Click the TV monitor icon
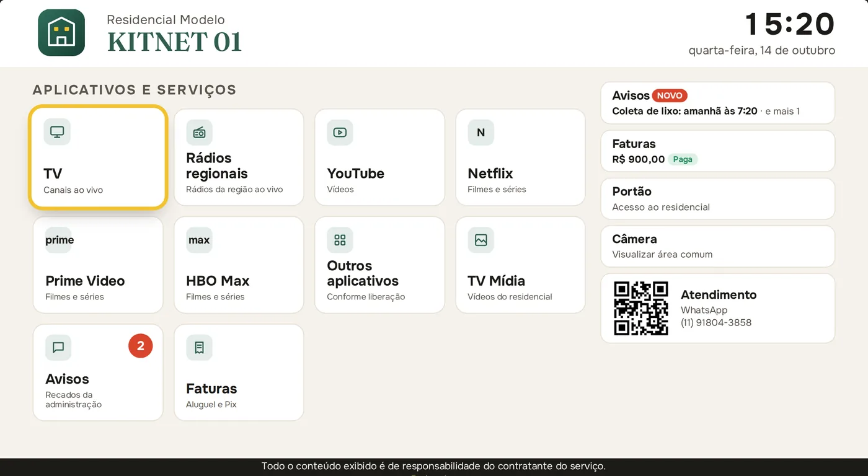 pos(57,132)
